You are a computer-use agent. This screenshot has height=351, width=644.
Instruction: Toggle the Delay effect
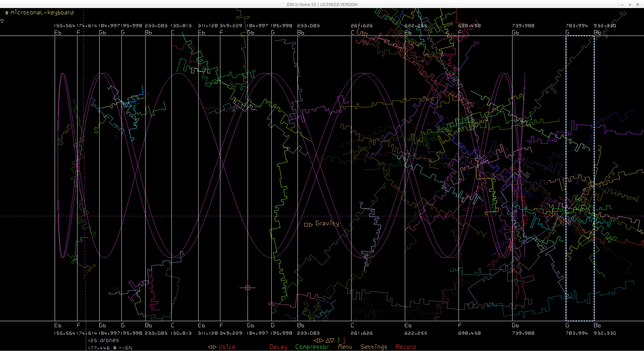(278, 347)
